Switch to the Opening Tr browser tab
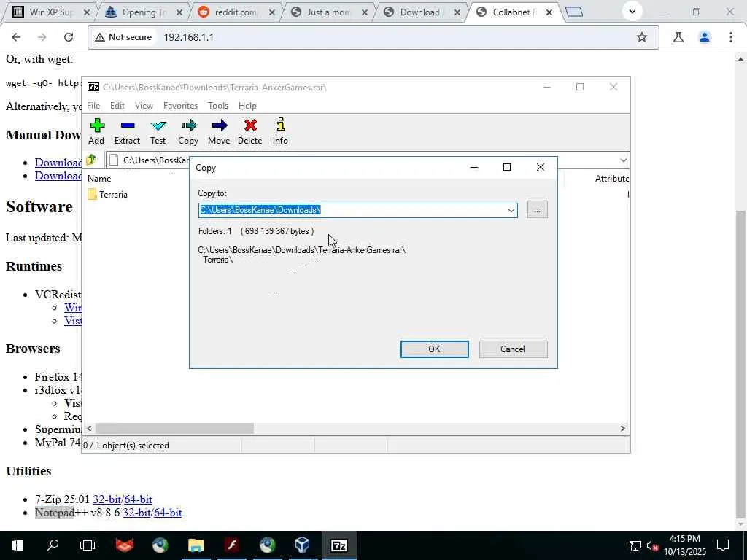747x560 pixels. (x=143, y=12)
